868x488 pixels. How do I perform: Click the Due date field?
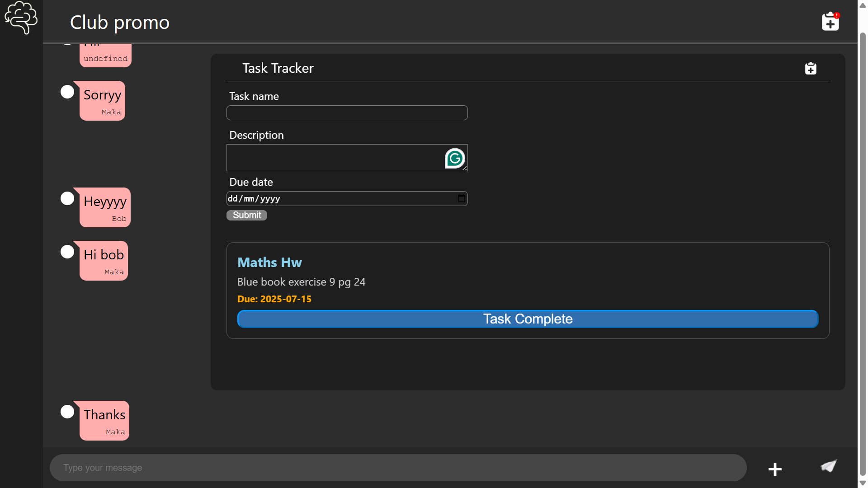click(339, 198)
